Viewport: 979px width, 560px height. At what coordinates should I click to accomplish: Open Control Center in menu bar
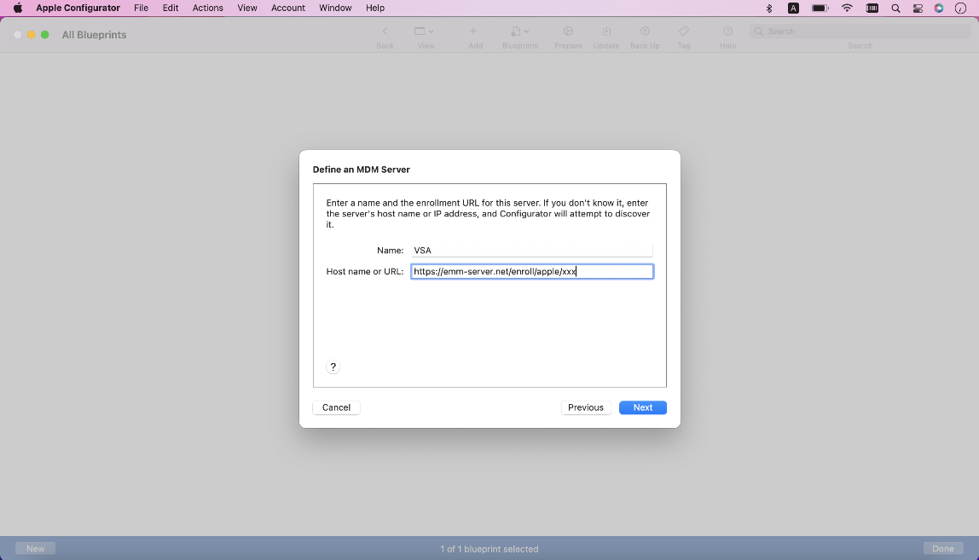point(918,8)
